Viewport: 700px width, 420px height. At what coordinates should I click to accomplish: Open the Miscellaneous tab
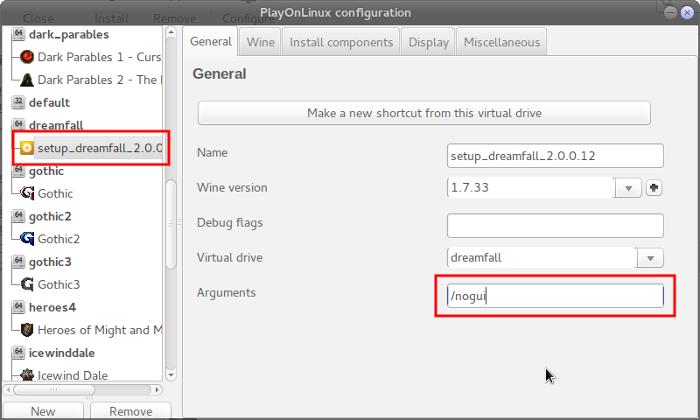(502, 42)
